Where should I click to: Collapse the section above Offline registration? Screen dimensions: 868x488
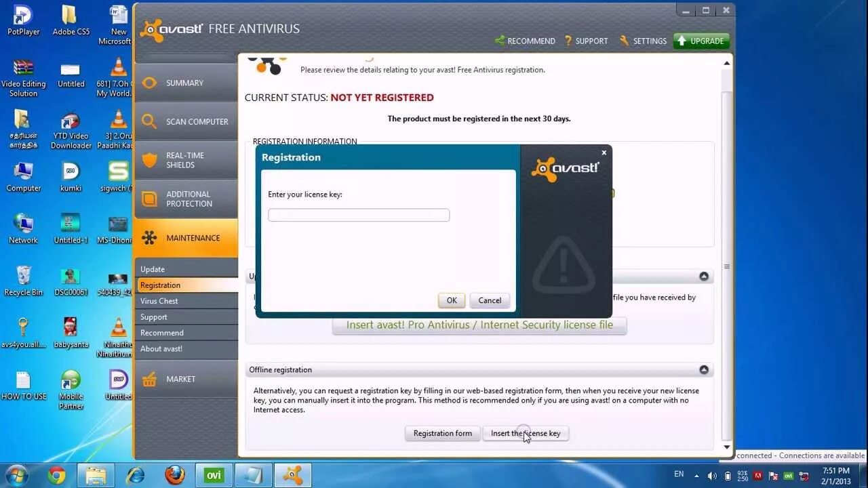point(704,276)
